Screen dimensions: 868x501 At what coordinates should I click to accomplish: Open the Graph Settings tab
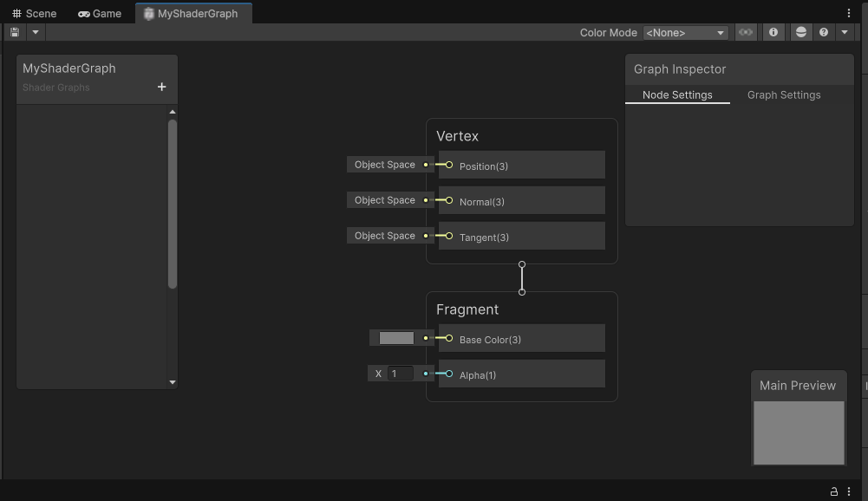(x=784, y=95)
